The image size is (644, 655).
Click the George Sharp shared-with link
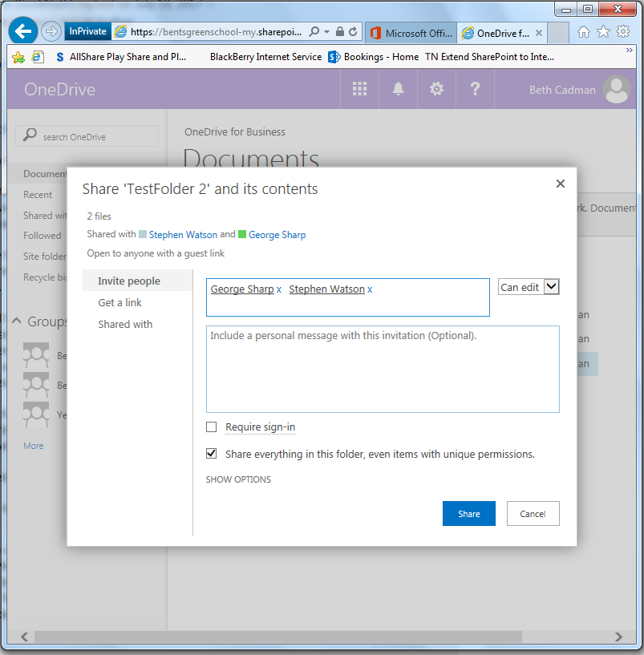pyautogui.click(x=277, y=235)
